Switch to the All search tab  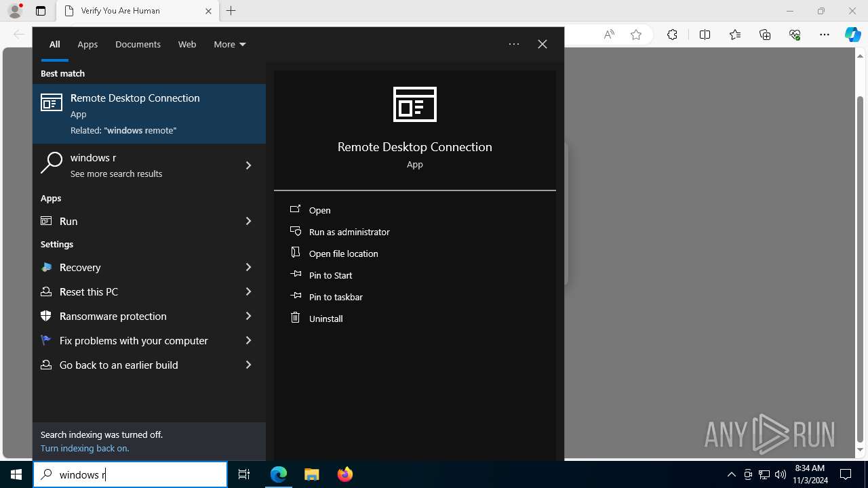54,44
